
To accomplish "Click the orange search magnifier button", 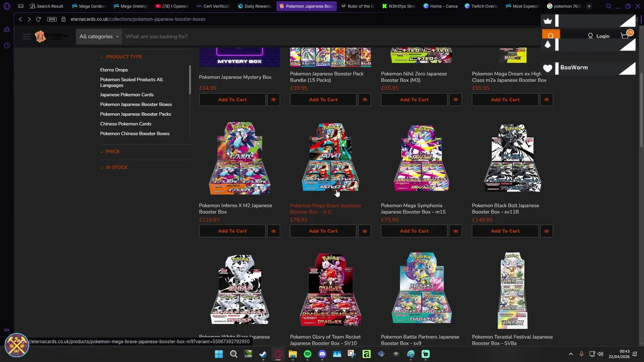I will (x=550, y=36).
